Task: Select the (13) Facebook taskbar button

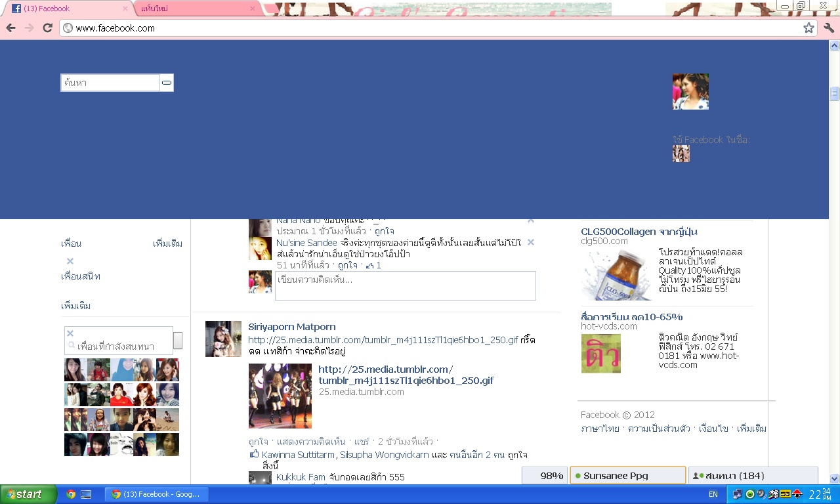Action: pyautogui.click(x=157, y=494)
